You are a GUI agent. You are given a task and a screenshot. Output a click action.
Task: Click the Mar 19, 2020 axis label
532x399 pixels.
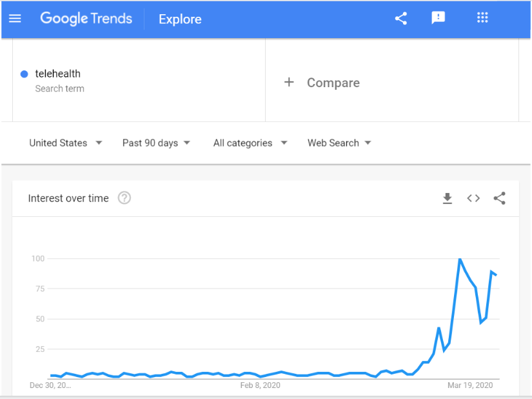click(x=470, y=385)
